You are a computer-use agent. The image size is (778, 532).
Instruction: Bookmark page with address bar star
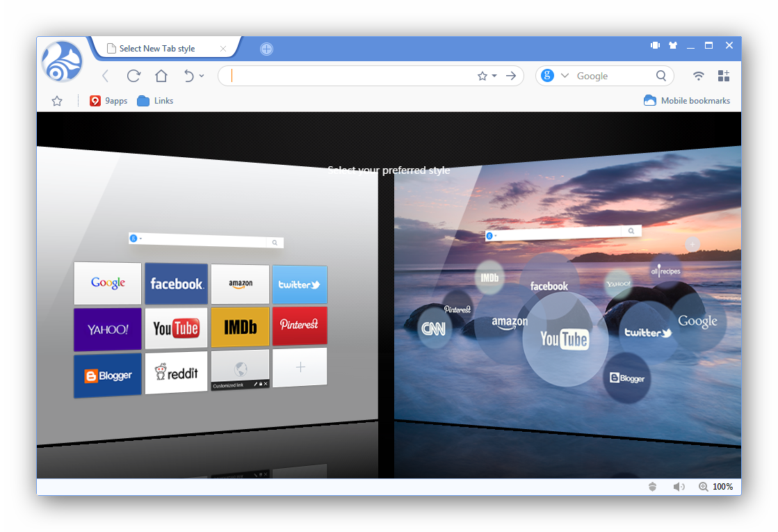[483, 76]
